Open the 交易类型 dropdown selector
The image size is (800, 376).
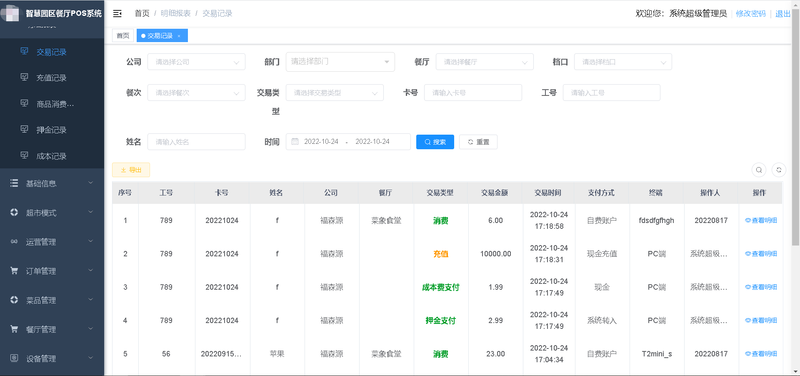coord(335,93)
